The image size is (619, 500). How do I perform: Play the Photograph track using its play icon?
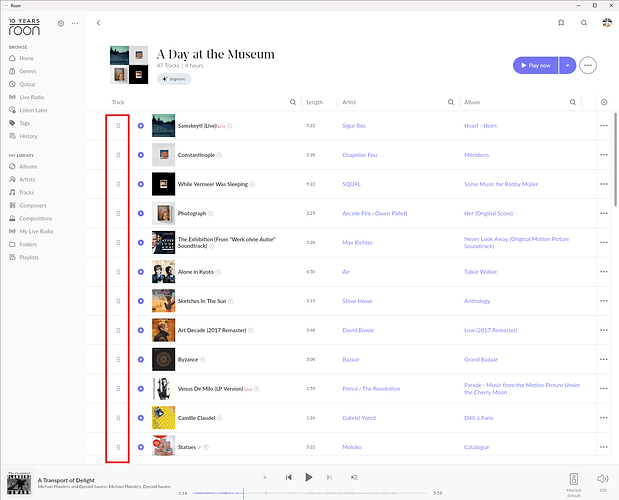(x=141, y=213)
